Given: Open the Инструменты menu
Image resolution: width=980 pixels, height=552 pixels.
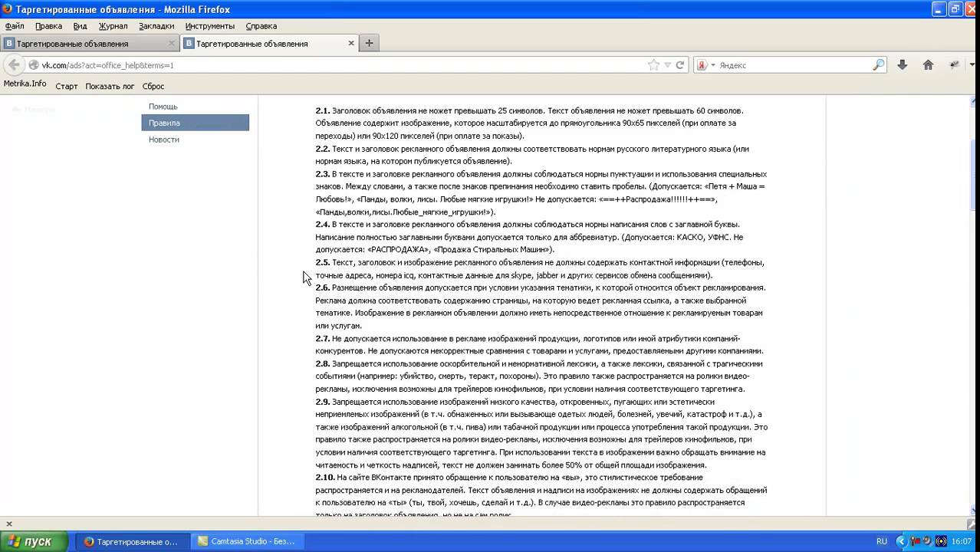Looking at the screenshot, I should point(210,26).
